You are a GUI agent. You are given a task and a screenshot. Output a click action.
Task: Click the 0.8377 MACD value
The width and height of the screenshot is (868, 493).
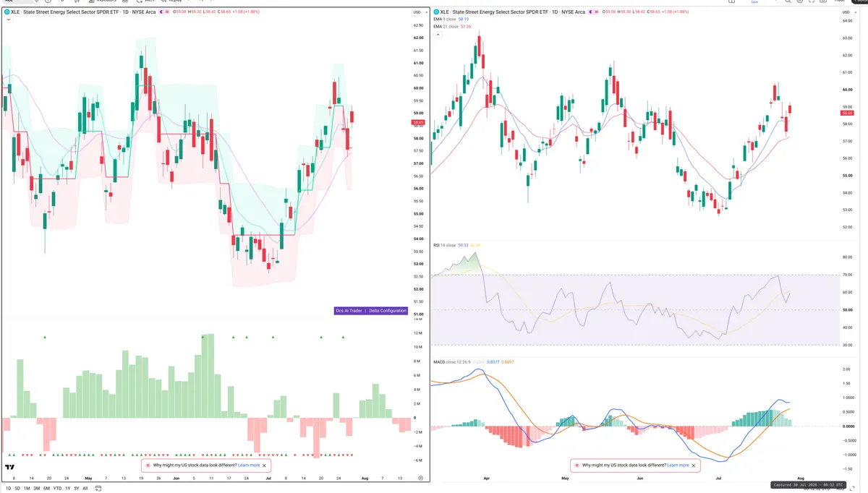point(493,361)
